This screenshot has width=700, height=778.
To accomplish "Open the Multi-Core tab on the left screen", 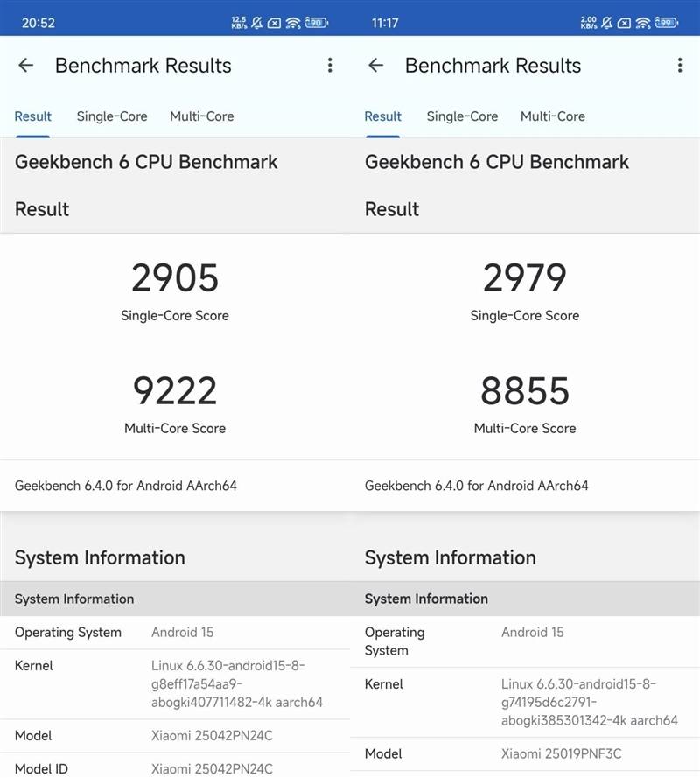I will 202,116.
